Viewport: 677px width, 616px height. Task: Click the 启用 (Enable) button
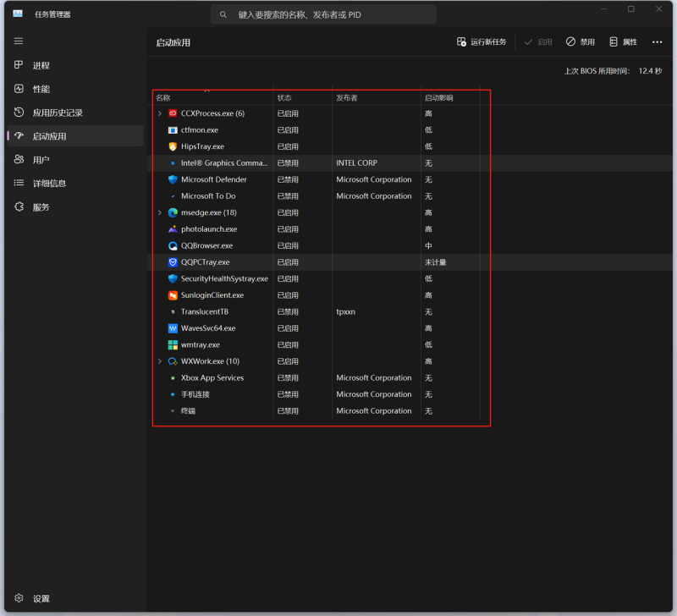(x=538, y=41)
